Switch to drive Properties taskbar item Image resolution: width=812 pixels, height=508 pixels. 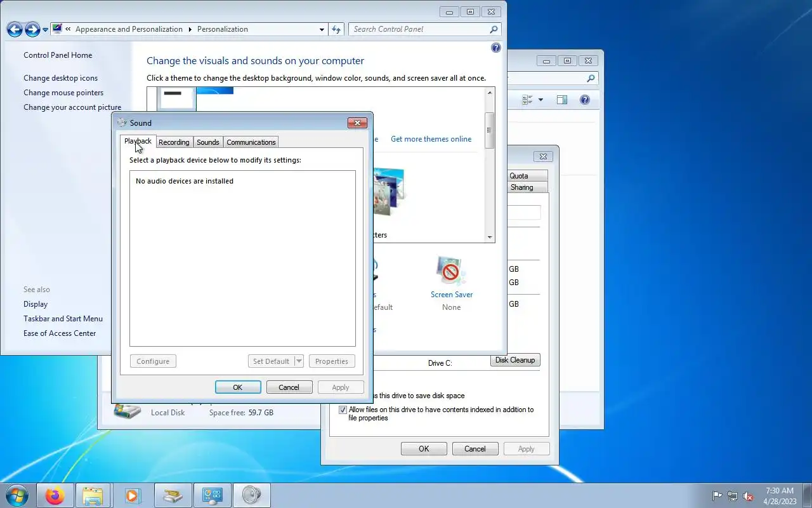(x=173, y=496)
